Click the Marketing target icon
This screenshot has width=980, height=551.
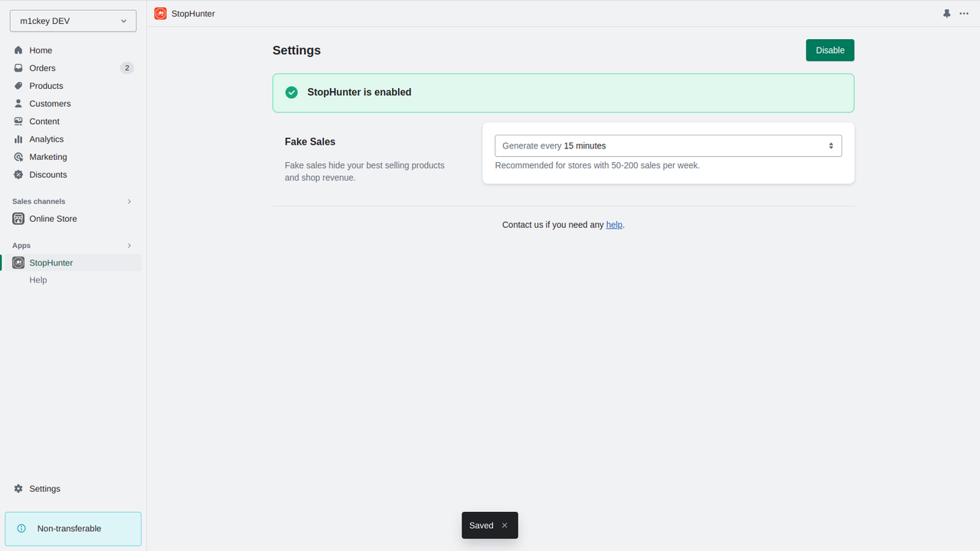[18, 157]
